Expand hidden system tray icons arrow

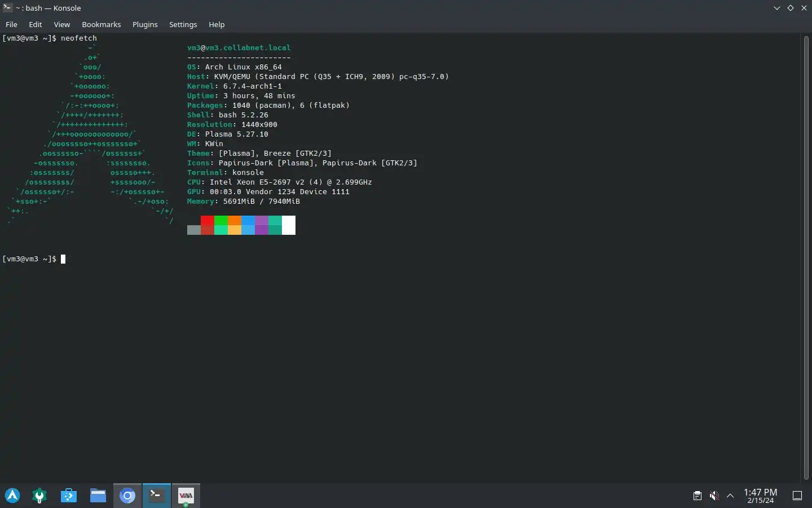pos(730,496)
